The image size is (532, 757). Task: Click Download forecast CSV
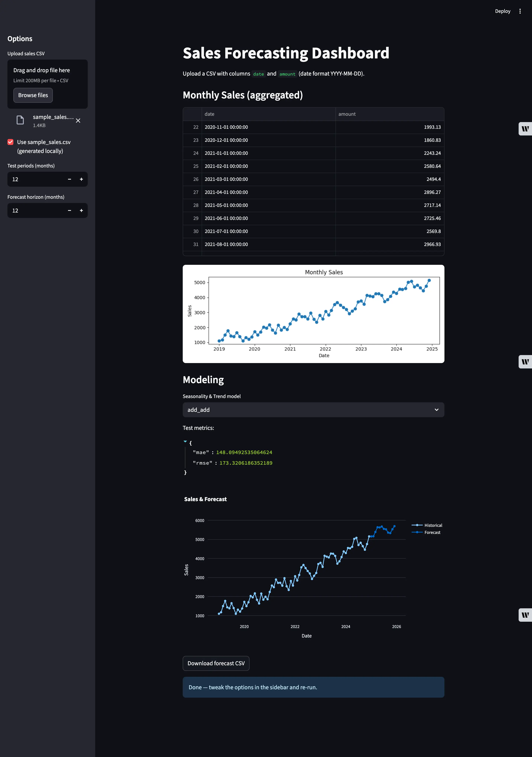coord(216,663)
